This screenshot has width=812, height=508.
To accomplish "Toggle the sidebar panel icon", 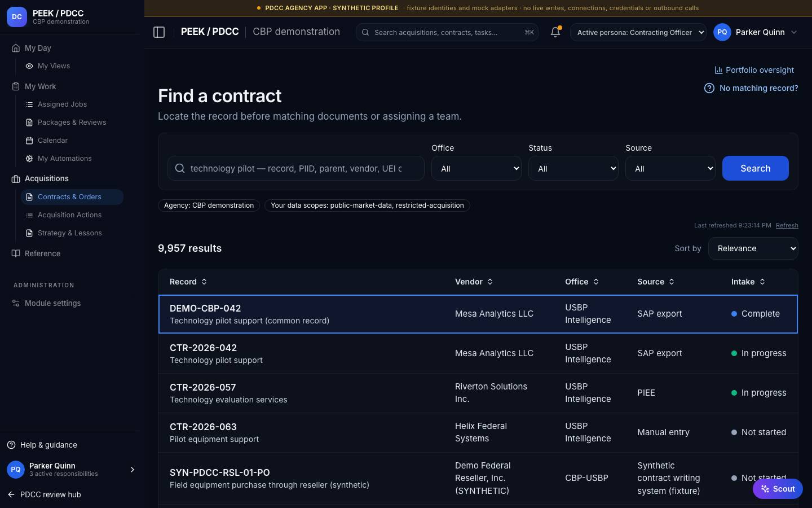I will (159, 32).
